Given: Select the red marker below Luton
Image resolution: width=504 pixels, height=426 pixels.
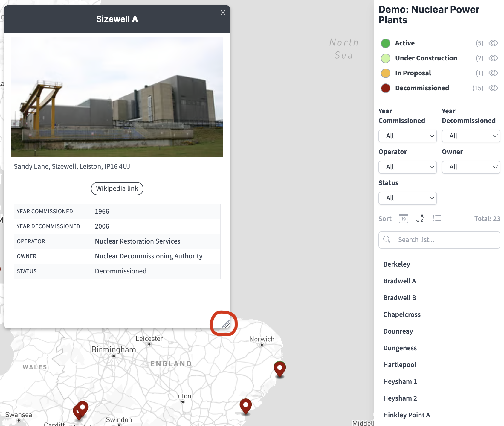Looking at the screenshot, I should [245, 406].
